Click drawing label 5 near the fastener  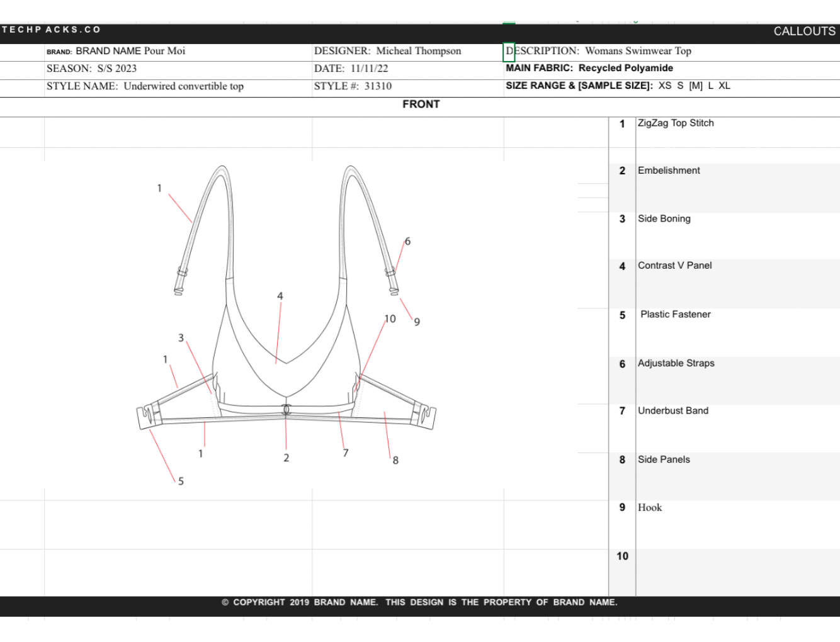(181, 481)
